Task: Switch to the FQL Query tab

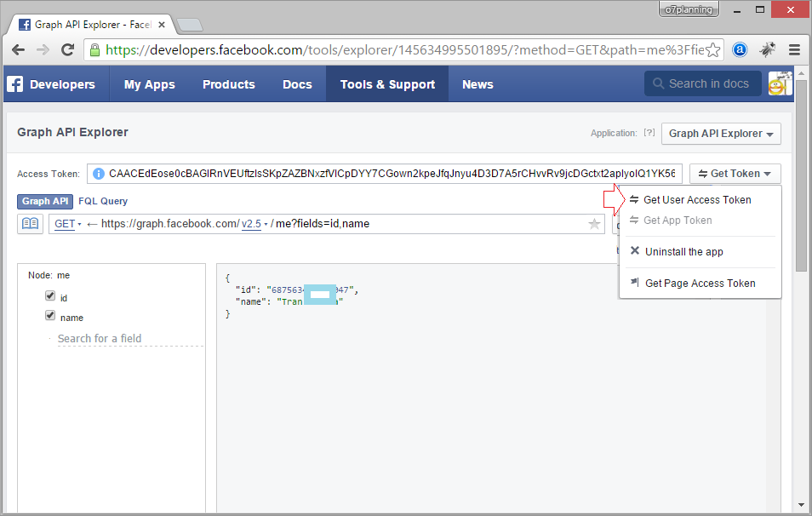Action: tap(103, 201)
